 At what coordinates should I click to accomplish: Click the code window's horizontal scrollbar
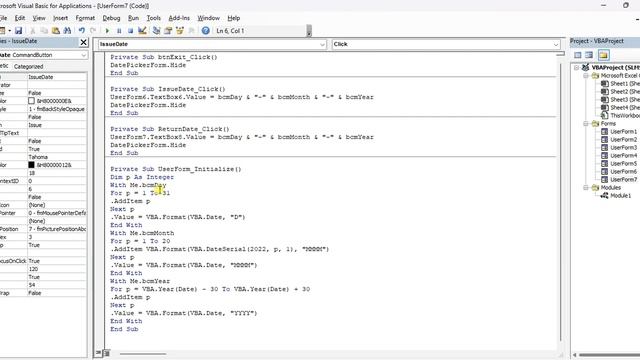[143, 353]
